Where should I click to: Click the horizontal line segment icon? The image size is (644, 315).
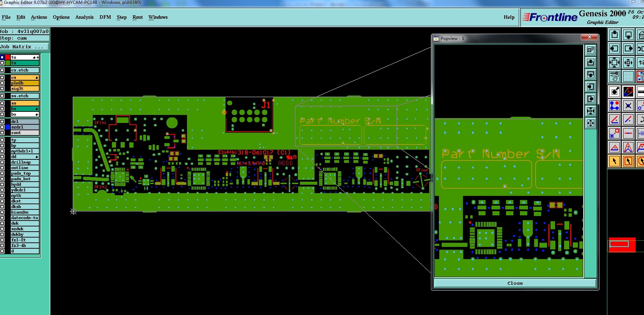tap(628, 133)
